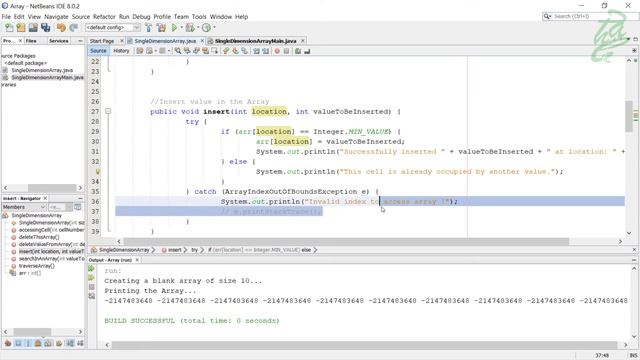Screen dimensions: 640x360
Task: Click in the Search (Ctrl+I) field
Action: [592, 16]
